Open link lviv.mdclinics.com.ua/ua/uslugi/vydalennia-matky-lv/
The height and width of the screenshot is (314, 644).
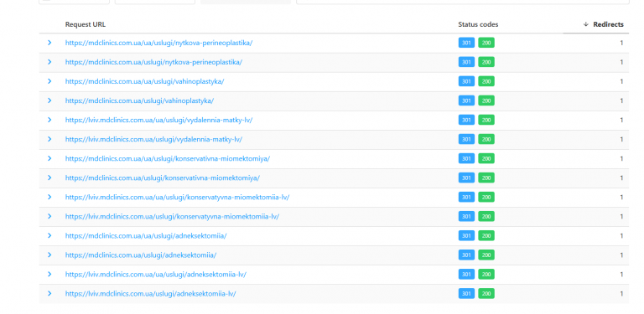point(158,120)
